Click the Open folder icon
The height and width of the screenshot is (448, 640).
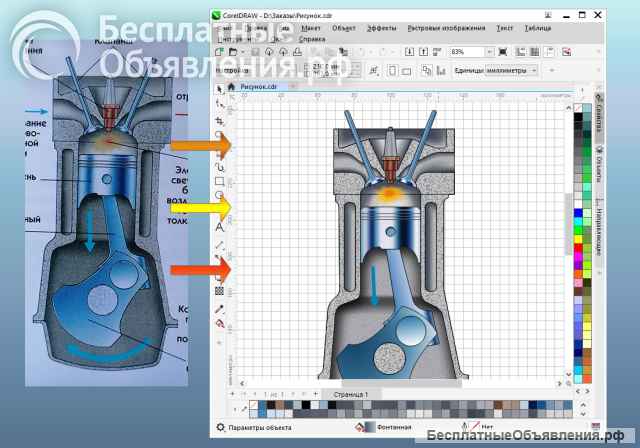coord(233,52)
